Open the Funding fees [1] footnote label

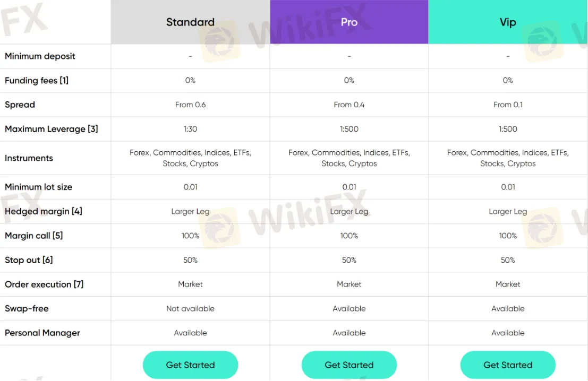[37, 81]
